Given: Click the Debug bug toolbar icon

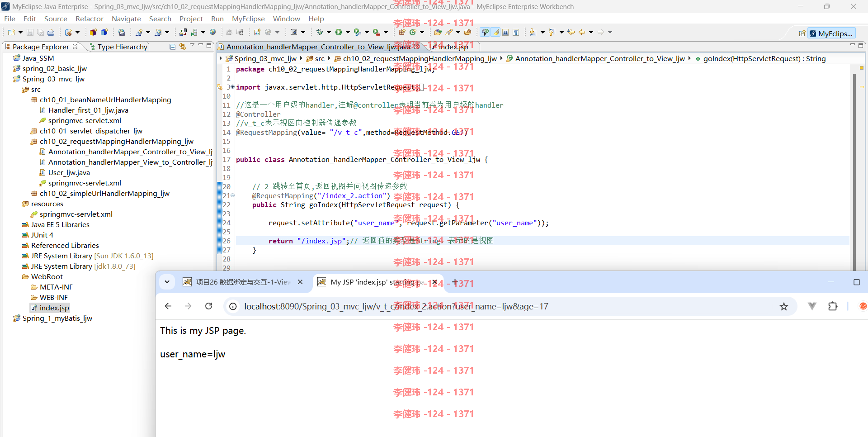Looking at the screenshot, I should (x=320, y=32).
